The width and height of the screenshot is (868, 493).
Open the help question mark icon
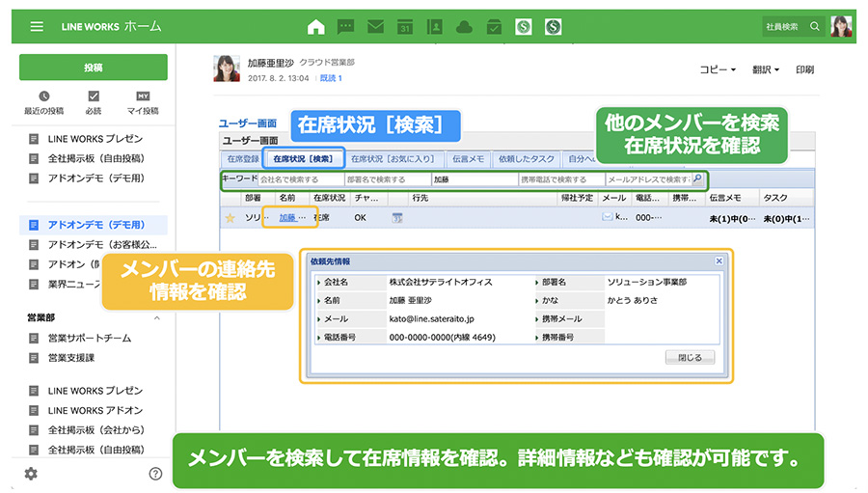point(155,474)
